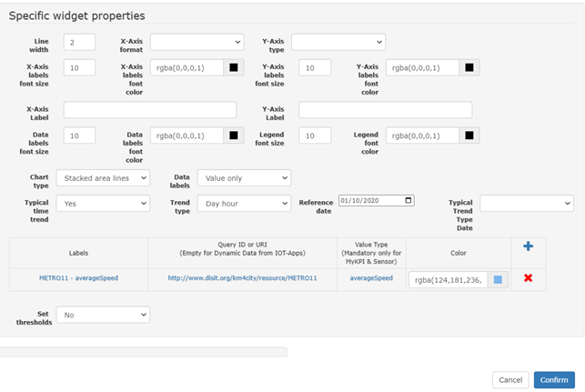Click the Cancel button

point(510,380)
